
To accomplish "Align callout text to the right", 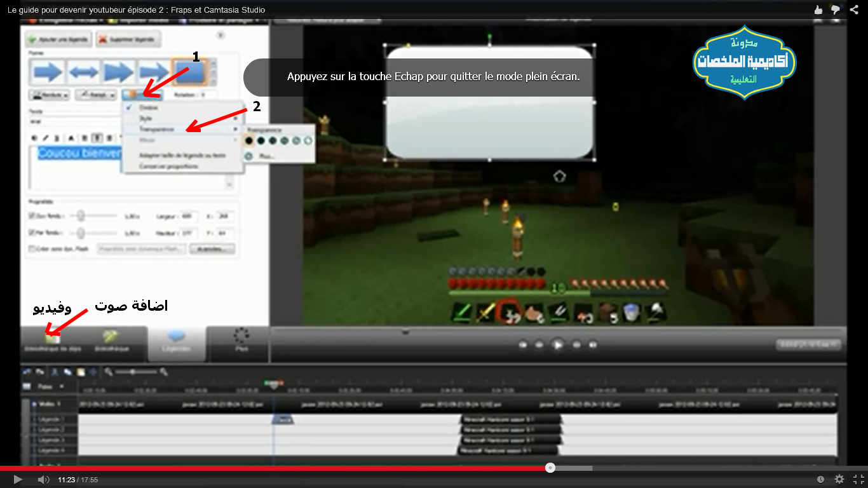I will (109, 138).
